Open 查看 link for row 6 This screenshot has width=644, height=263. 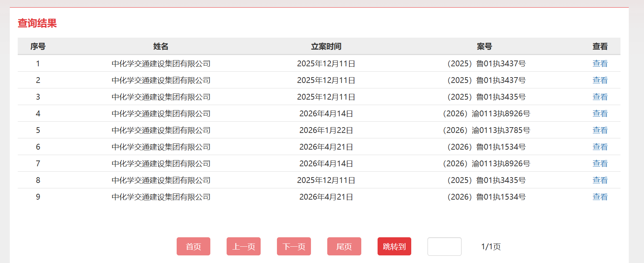click(x=600, y=147)
